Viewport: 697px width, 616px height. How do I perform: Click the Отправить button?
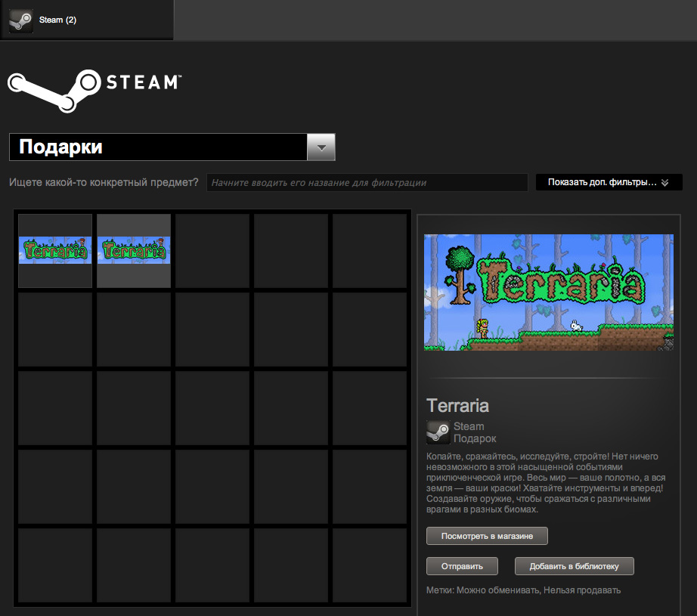click(x=462, y=566)
